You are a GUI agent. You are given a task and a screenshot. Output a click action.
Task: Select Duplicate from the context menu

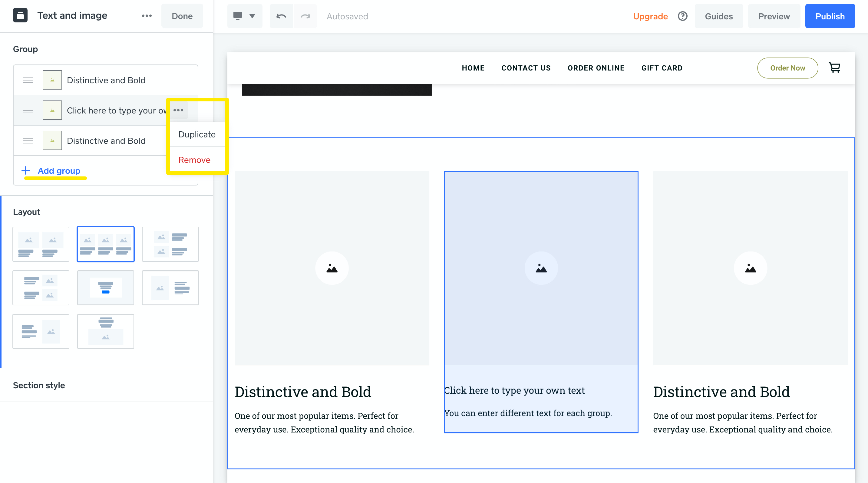coord(197,134)
